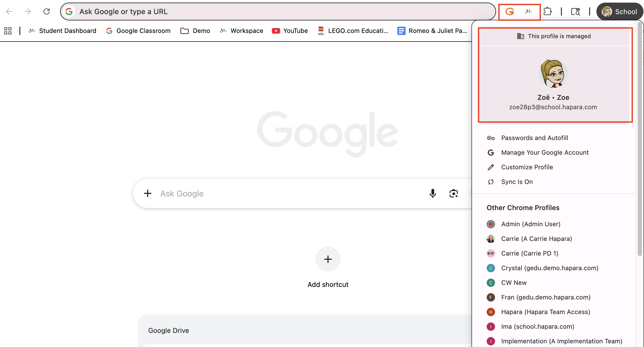Screen dimensions: 644x347
Task: Switch to Fran (gedu.demo.hapara.com) profile
Action: [x=554, y=297]
